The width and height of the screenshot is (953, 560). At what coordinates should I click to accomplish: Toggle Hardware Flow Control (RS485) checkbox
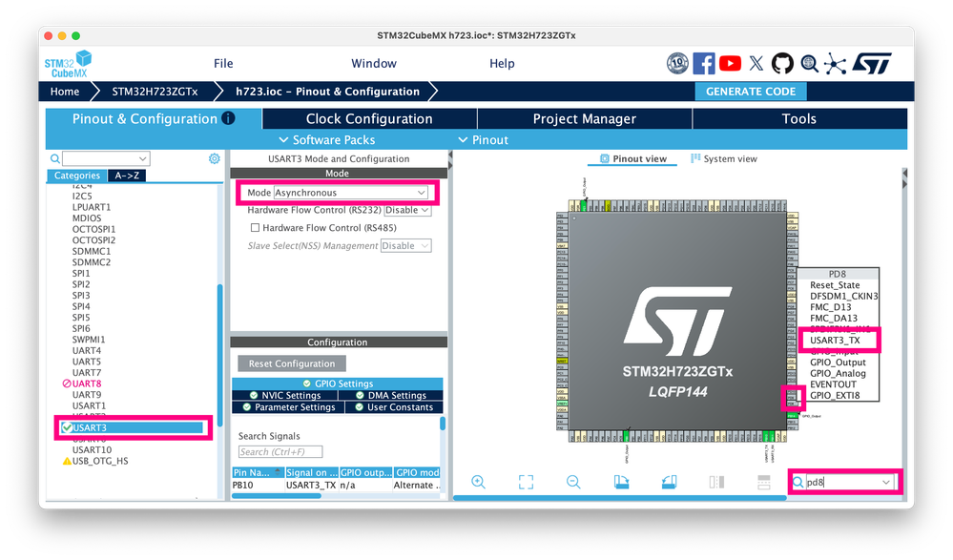(x=256, y=227)
